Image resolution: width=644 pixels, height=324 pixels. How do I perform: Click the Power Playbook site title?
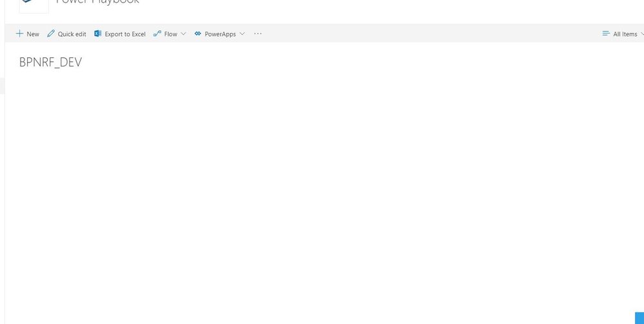(98, 3)
